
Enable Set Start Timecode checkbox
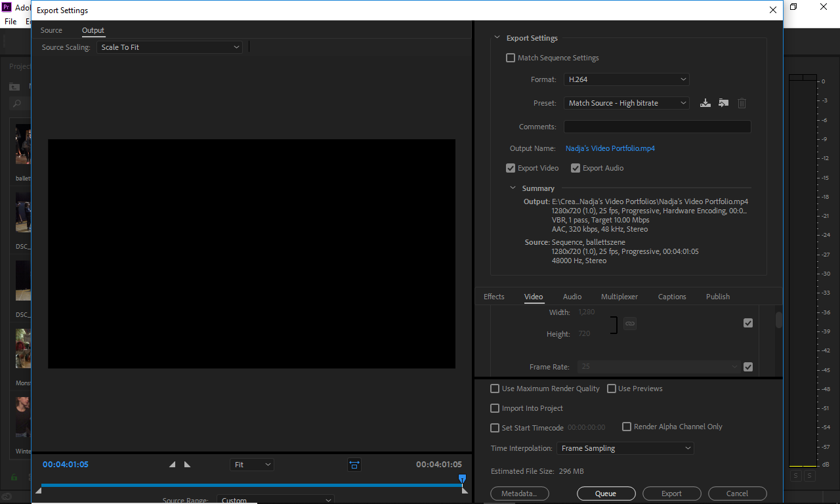[495, 428]
